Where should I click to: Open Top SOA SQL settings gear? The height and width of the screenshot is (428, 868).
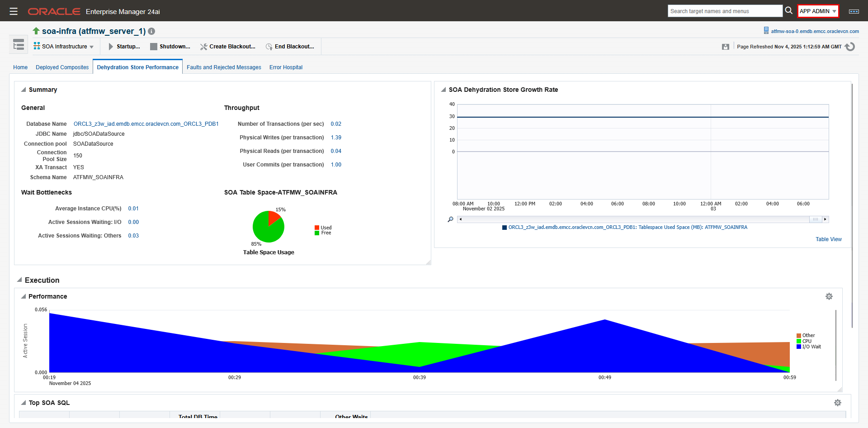coord(837,403)
